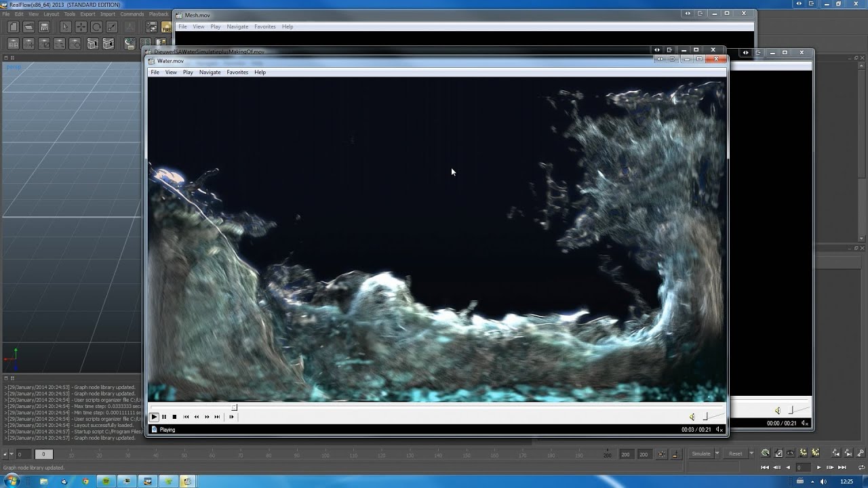
Task: Click the skip-to-previous button in Water.mov
Action: 186,417
